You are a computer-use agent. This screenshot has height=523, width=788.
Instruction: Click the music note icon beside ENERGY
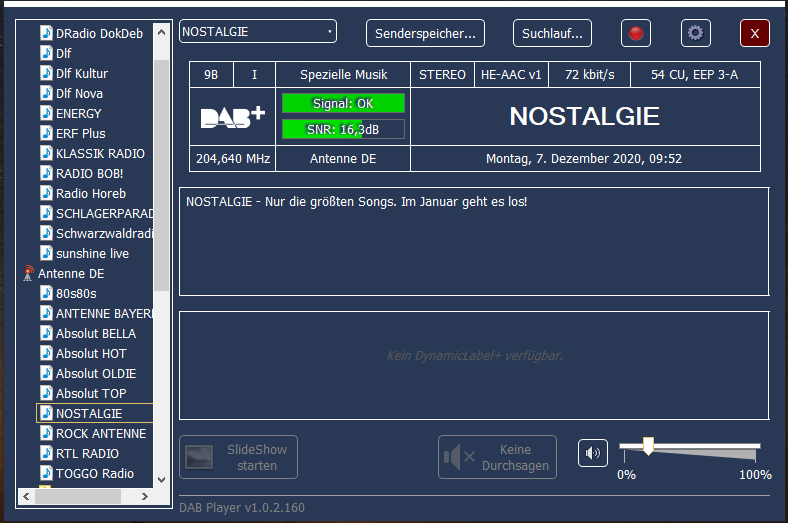(46, 114)
